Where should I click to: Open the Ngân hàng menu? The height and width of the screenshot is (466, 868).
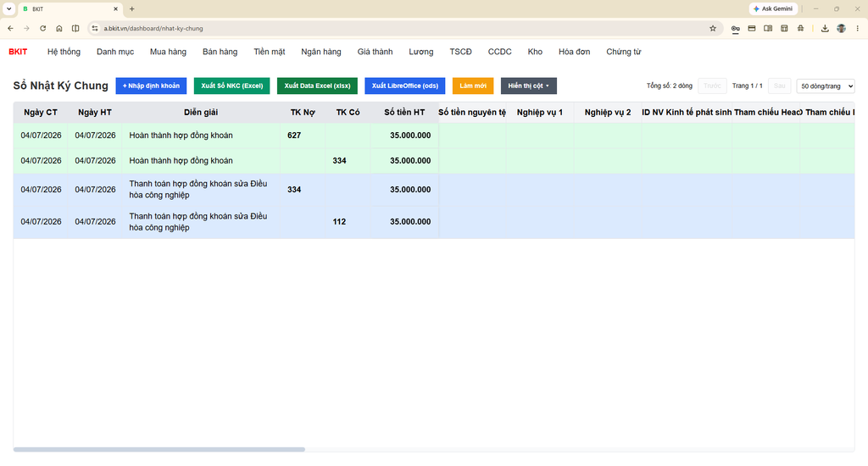click(x=321, y=52)
